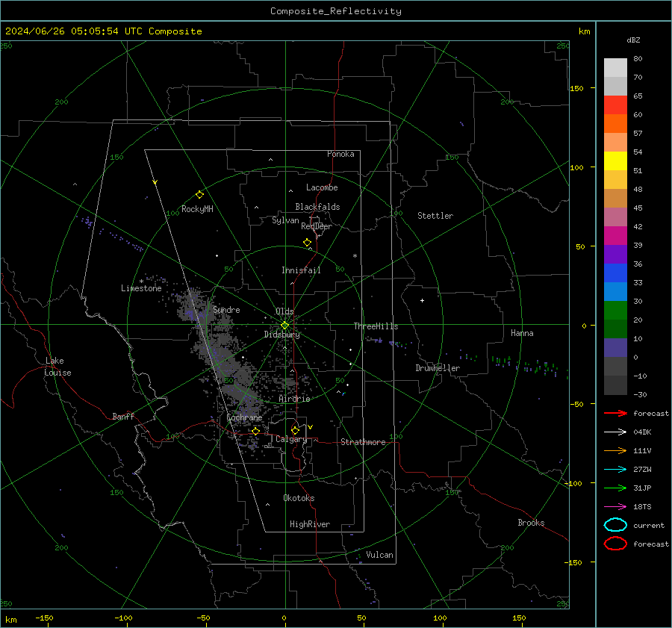Click the Brooks label
This screenshot has height=628, width=672.
531,523
